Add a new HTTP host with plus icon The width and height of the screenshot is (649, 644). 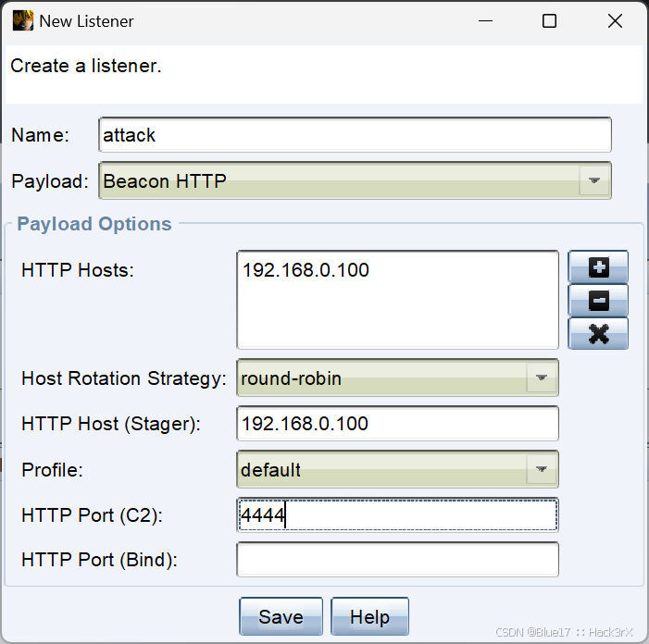tap(598, 266)
